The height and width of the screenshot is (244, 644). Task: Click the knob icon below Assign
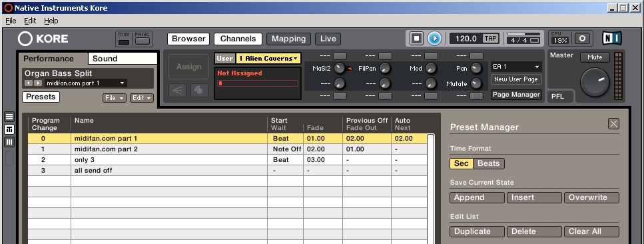[199, 91]
